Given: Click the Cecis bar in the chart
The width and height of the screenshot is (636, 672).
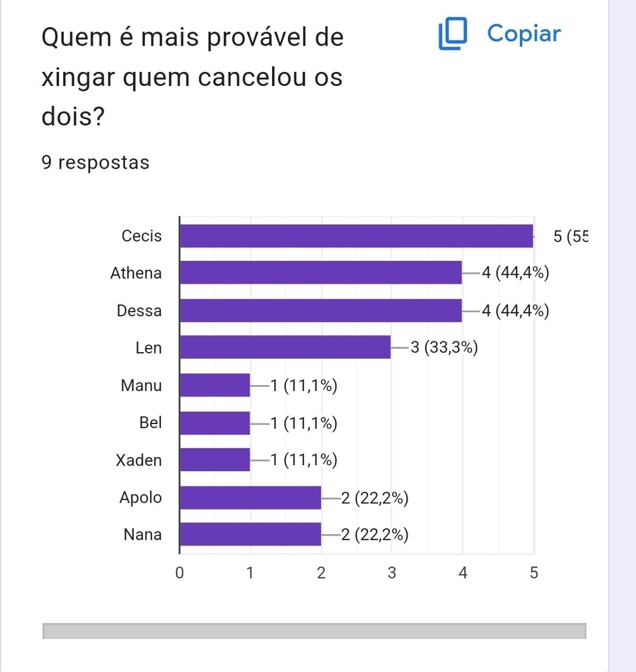Looking at the screenshot, I should [356, 237].
